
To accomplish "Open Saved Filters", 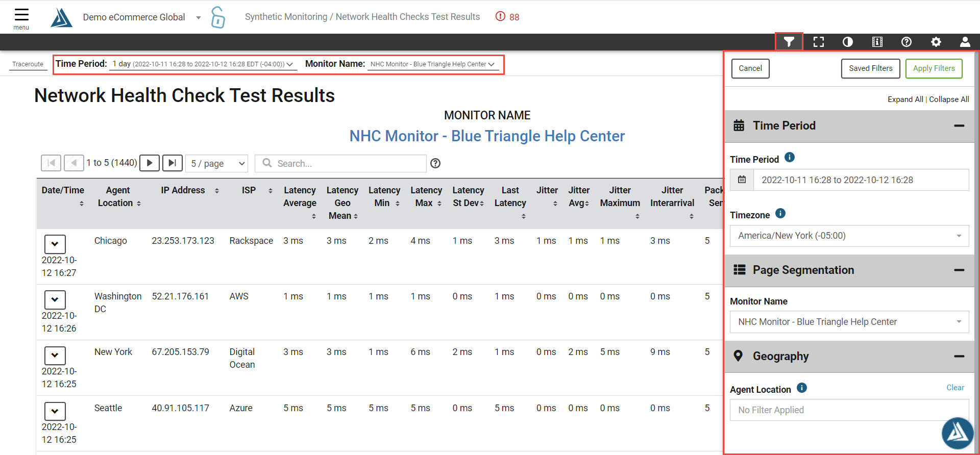I will (x=871, y=68).
